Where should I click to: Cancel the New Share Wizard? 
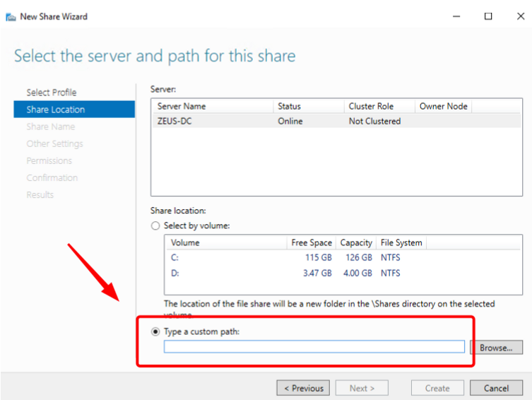click(x=496, y=388)
